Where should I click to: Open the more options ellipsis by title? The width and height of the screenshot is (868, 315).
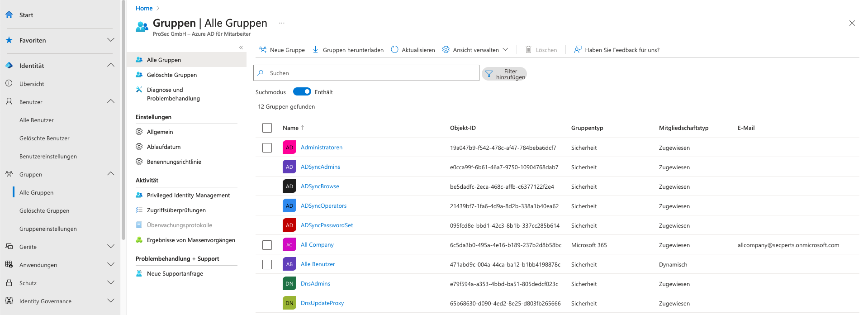point(282,23)
